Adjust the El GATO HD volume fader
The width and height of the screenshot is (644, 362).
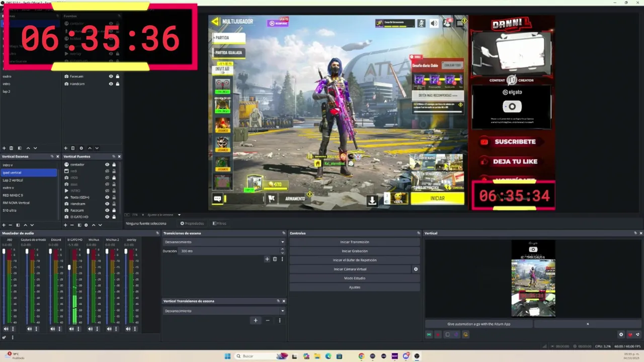tap(69, 267)
